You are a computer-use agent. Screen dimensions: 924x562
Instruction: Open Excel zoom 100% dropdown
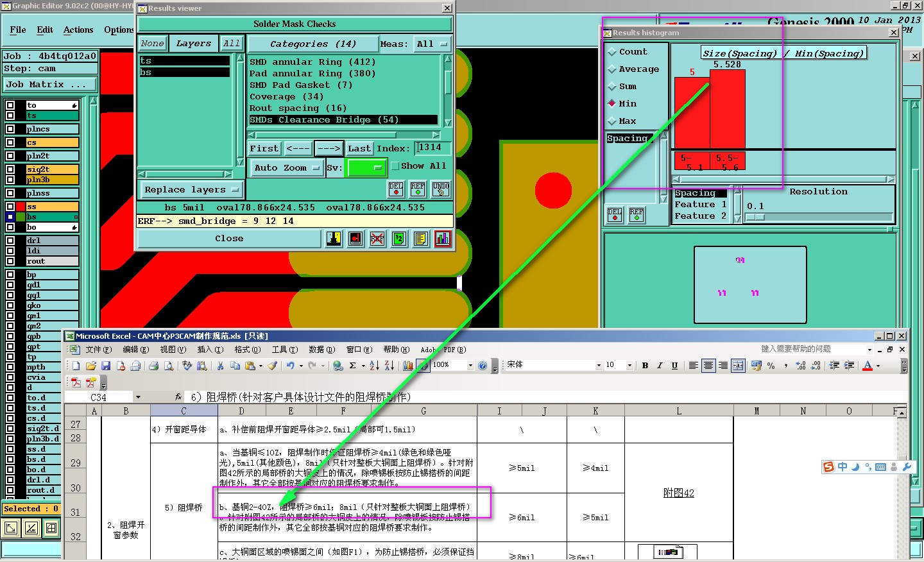pos(470,366)
